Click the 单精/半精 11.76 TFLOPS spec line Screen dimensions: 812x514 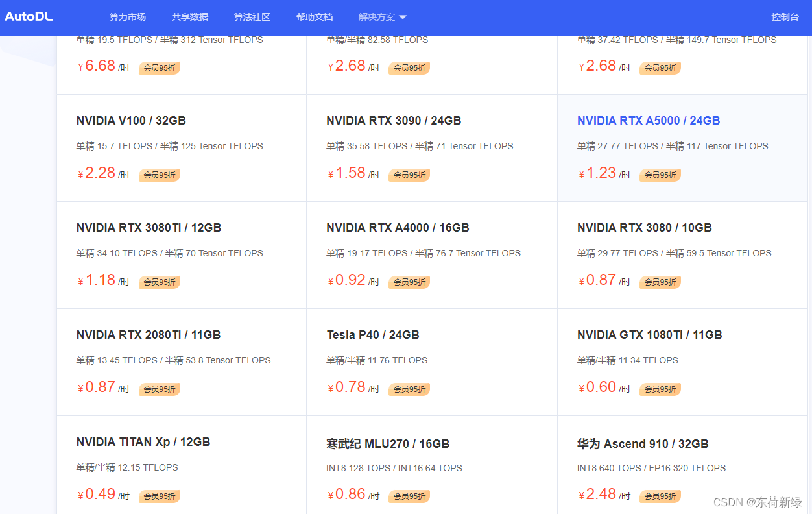pyautogui.click(x=377, y=360)
